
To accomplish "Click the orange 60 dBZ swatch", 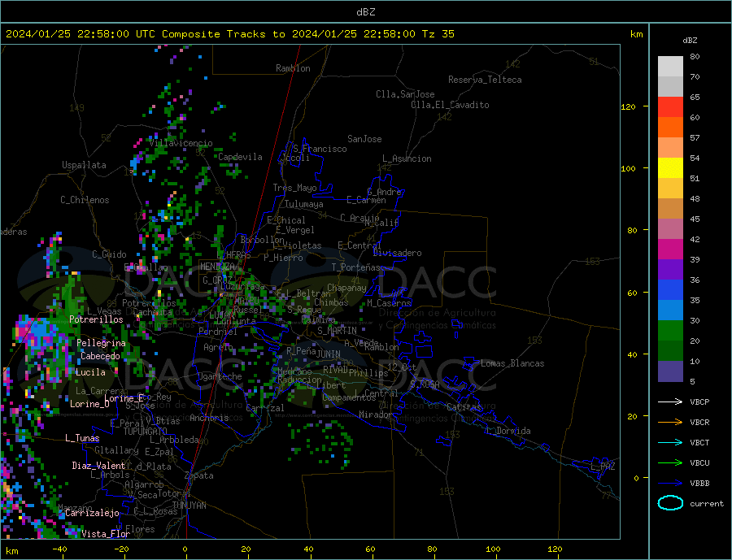I will click(670, 128).
